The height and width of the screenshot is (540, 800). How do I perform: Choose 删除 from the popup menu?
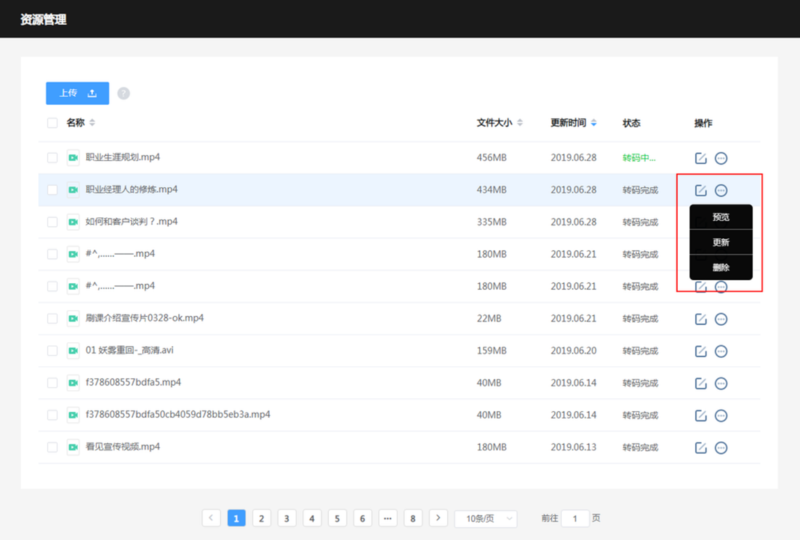click(x=721, y=267)
